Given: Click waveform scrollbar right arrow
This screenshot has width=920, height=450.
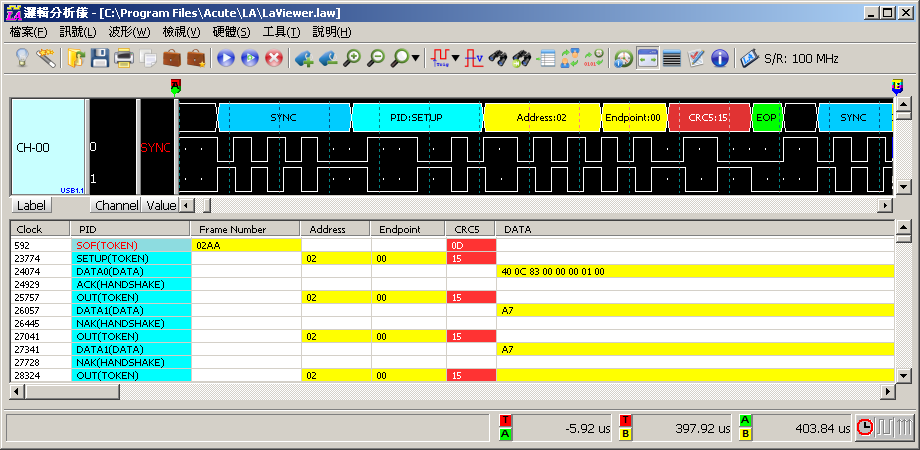Looking at the screenshot, I should (x=885, y=205).
